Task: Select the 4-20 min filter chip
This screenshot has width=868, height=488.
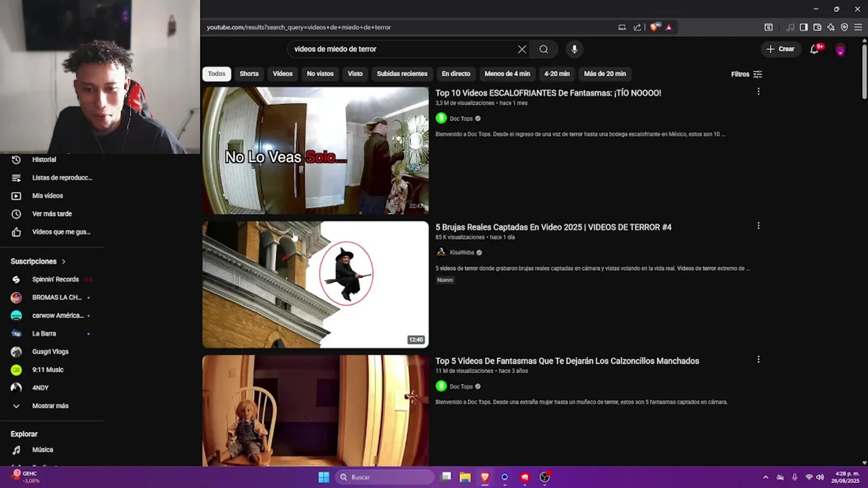Action: point(557,74)
